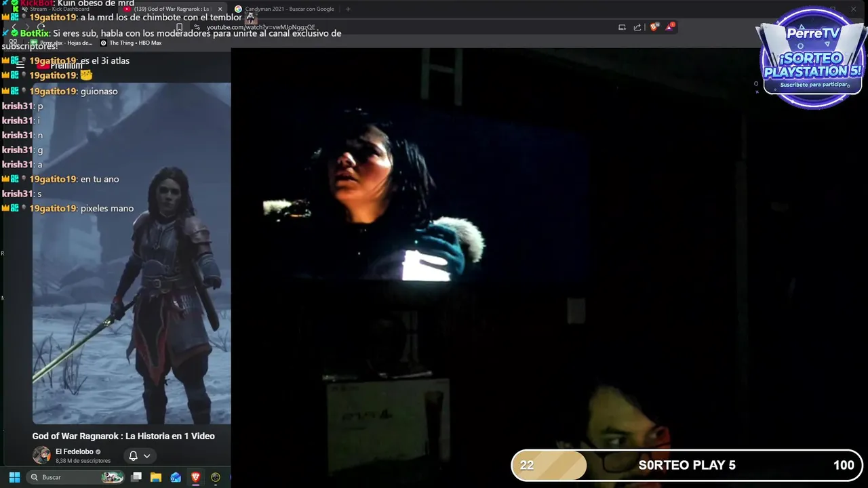This screenshot has height=488, width=868.
Task: Open Task View from the taskbar
Action: coord(136,477)
